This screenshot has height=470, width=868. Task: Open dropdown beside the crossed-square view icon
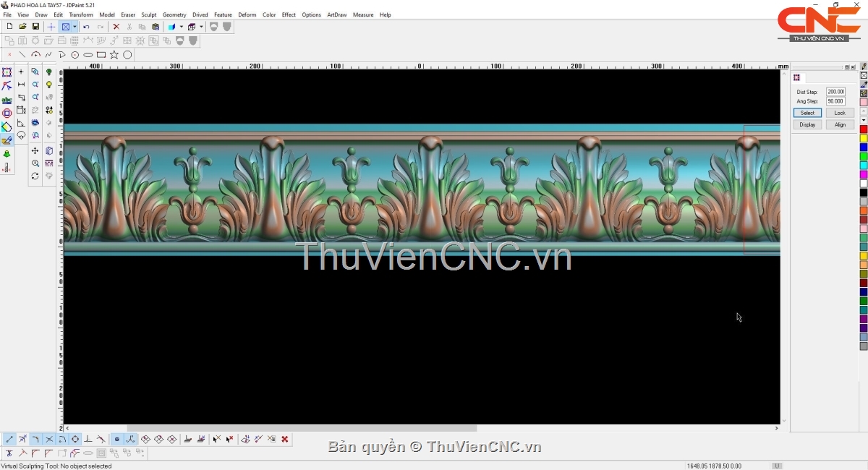click(x=75, y=27)
